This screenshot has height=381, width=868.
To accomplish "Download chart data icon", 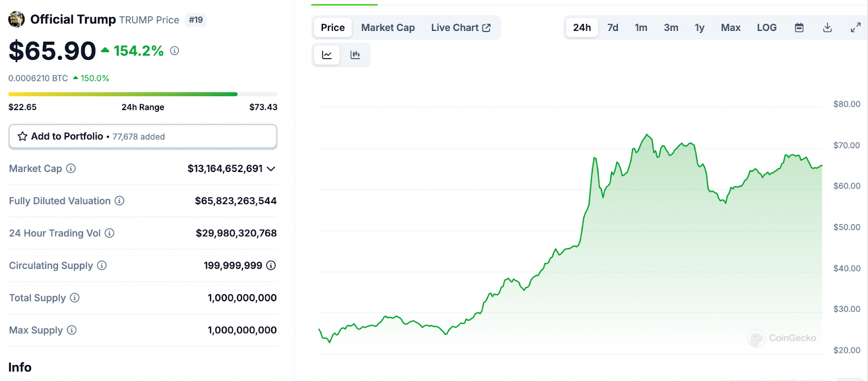I will 827,28.
